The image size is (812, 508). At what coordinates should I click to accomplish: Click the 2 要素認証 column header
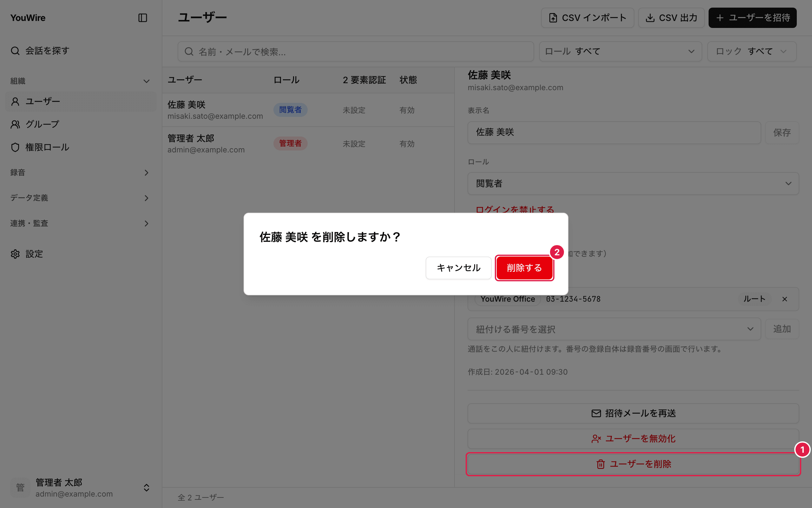[364, 80]
